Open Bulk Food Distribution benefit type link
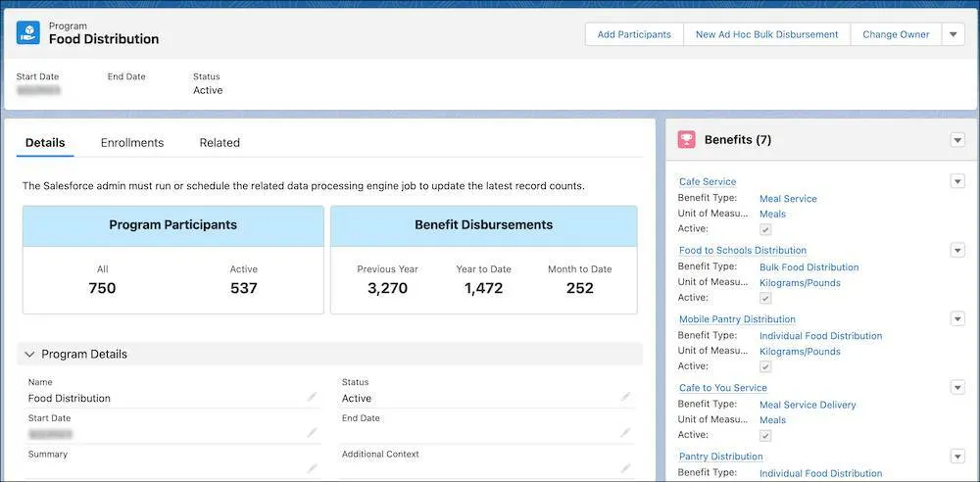Screen dimensions: 980x482 (x=808, y=267)
